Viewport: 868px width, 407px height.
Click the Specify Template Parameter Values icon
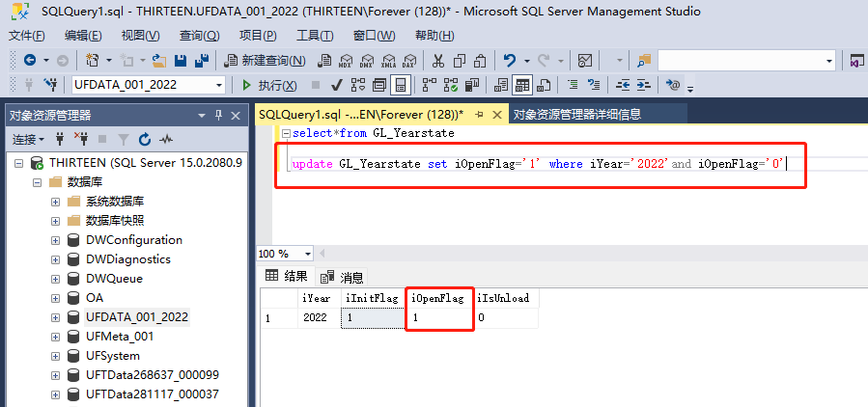coord(673,85)
